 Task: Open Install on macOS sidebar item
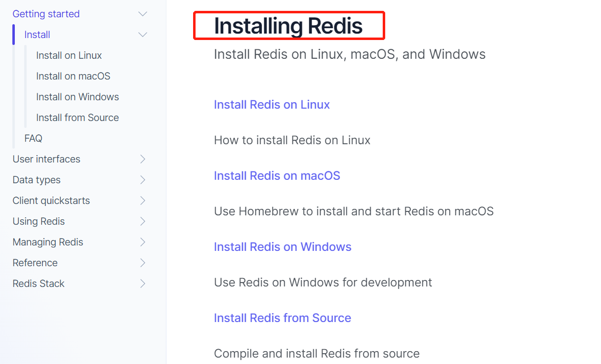[73, 77]
